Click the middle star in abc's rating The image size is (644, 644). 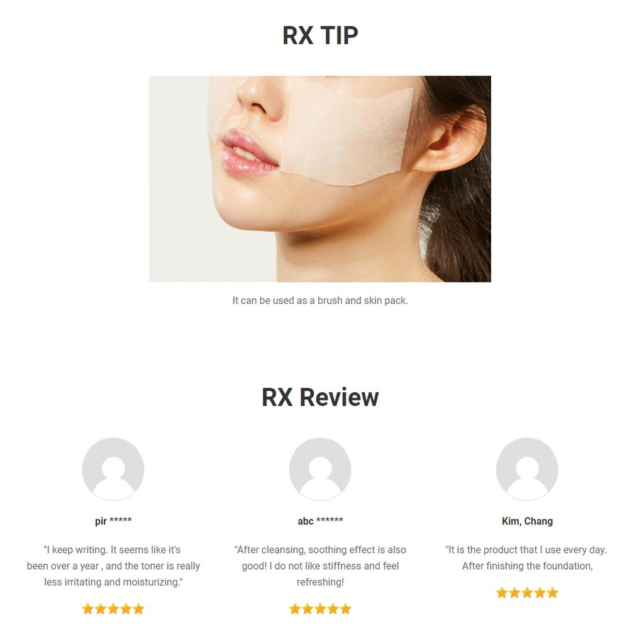320,609
